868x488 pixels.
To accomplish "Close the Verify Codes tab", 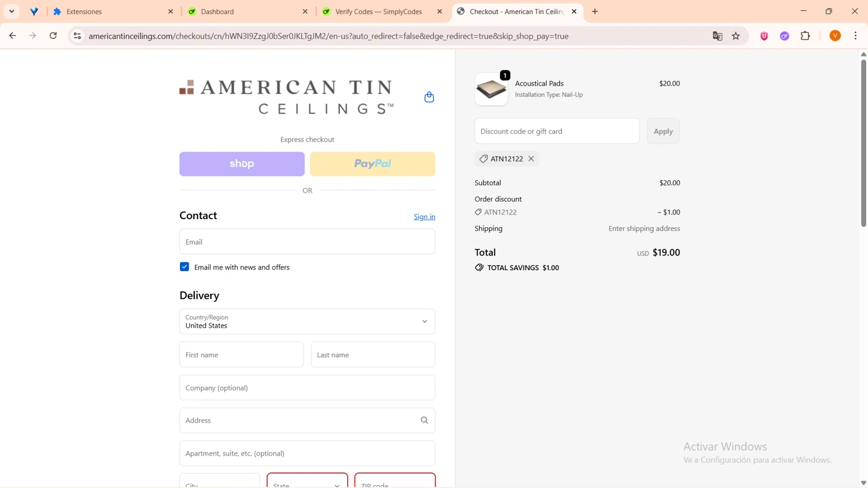I will click(440, 12).
